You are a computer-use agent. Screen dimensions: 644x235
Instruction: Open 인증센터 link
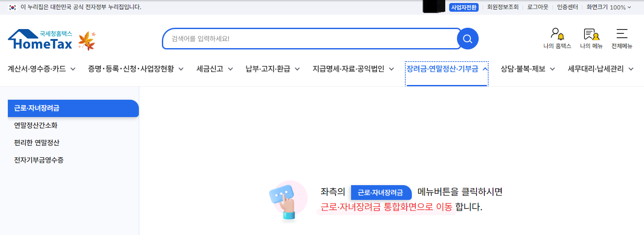pyautogui.click(x=568, y=7)
